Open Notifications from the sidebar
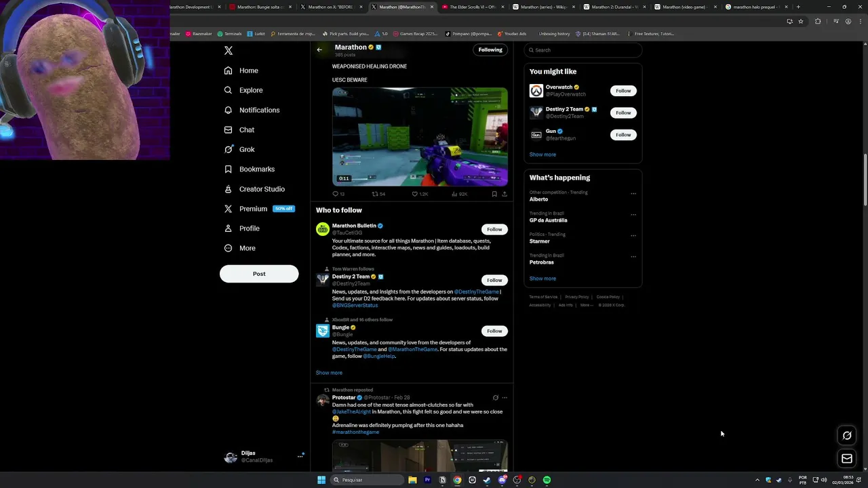868x488 pixels. [x=252, y=110]
